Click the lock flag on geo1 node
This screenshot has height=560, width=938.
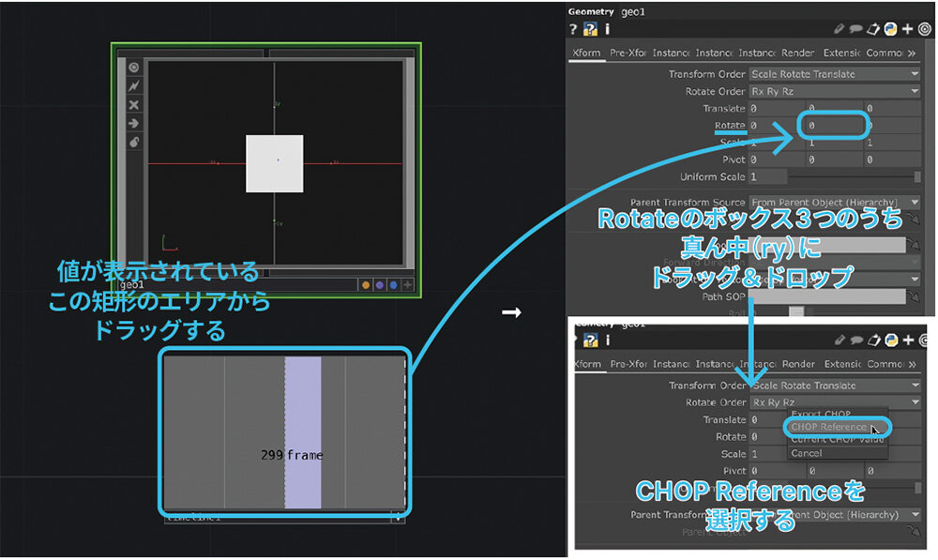pyautogui.click(x=134, y=142)
